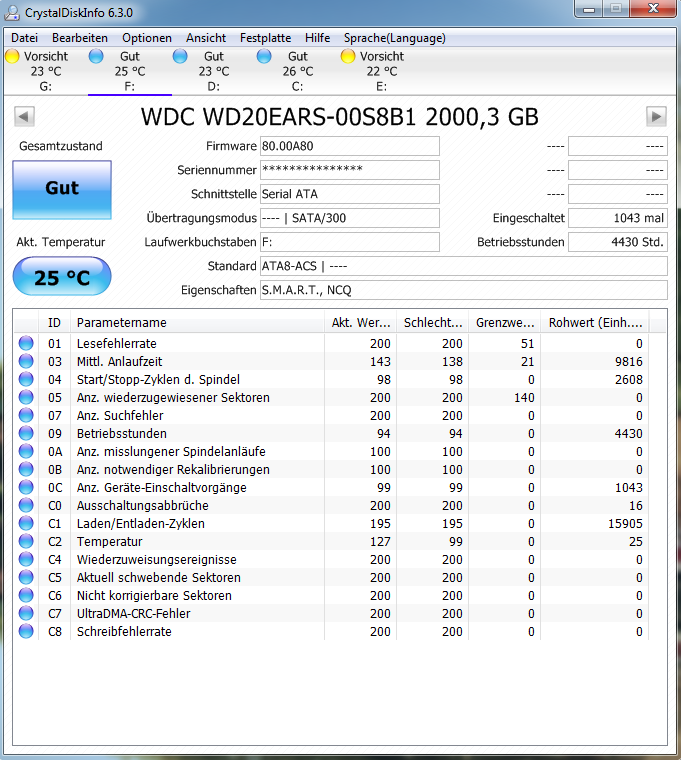Image resolution: width=681 pixels, height=760 pixels.
Task: Sort by Rohwert column header
Action: coord(595,322)
